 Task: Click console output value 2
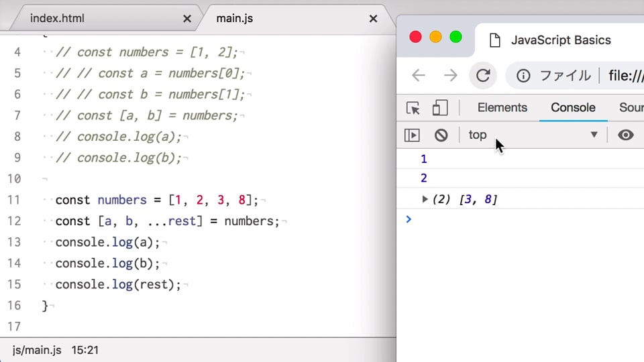click(x=424, y=178)
